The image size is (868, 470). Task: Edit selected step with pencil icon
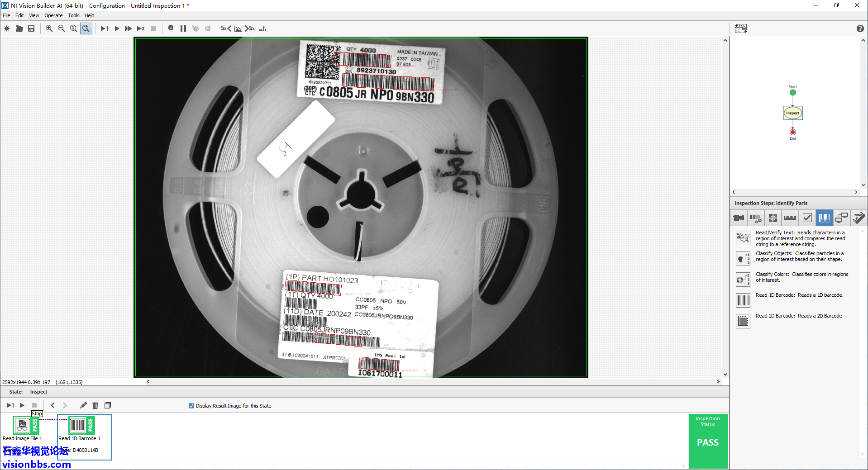pyautogui.click(x=83, y=405)
